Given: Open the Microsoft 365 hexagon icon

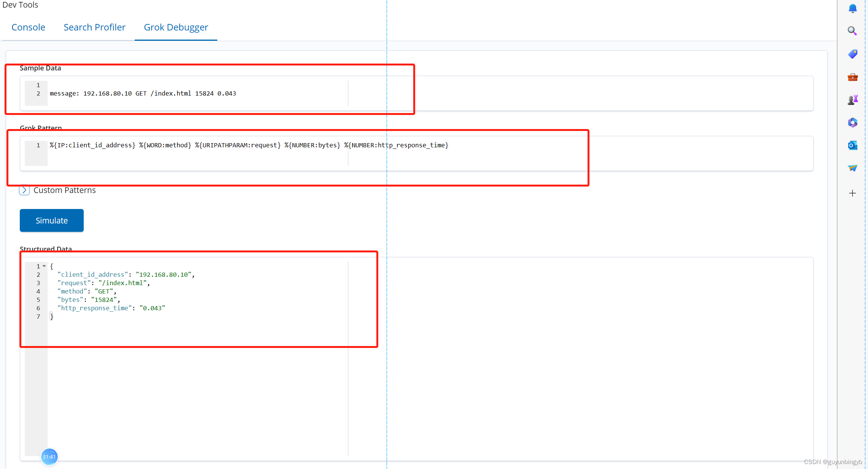Looking at the screenshot, I should pos(852,123).
